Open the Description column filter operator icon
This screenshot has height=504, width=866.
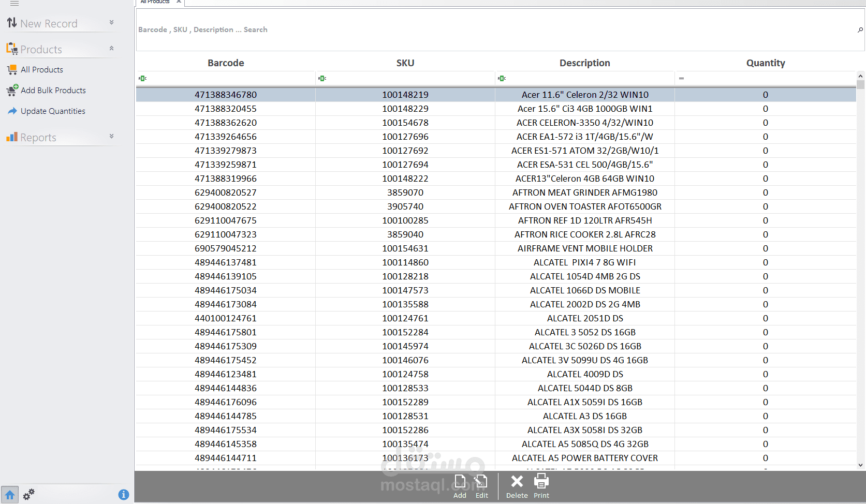pos(502,78)
